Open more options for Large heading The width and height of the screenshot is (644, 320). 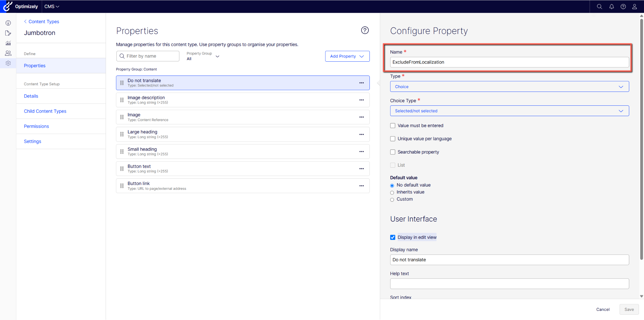click(362, 134)
